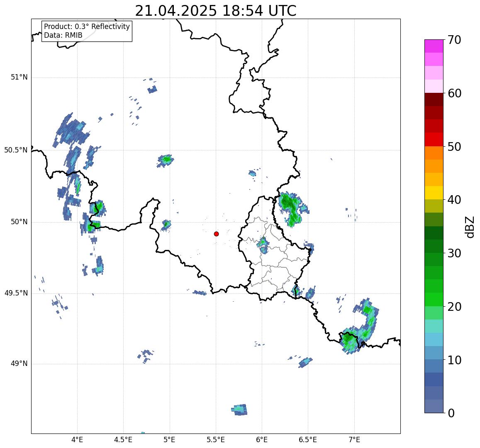Click the dark maroon swatch just below 60
This screenshot has width=480, height=448.
pyautogui.click(x=434, y=99)
